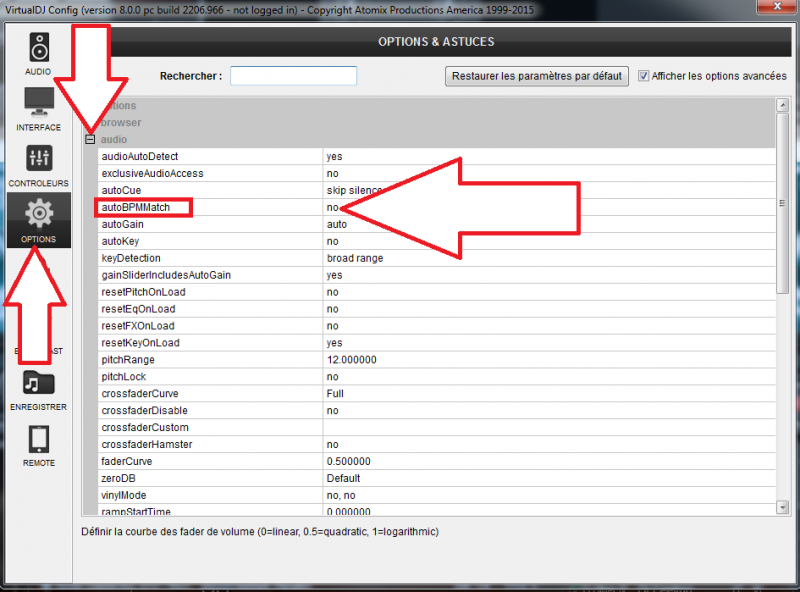Select the crossfaderDisable option name
The height and width of the screenshot is (592, 800).
[x=144, y=410]
